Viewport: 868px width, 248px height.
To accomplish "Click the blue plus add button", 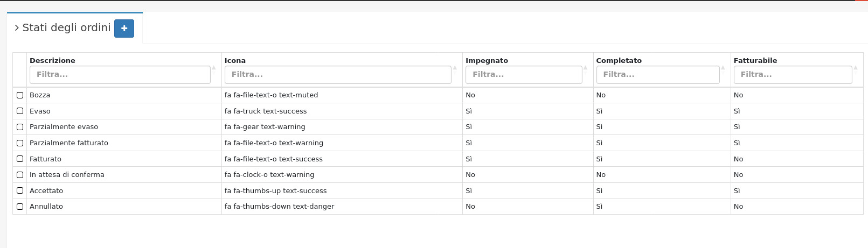I will click(x=124, y=29).
